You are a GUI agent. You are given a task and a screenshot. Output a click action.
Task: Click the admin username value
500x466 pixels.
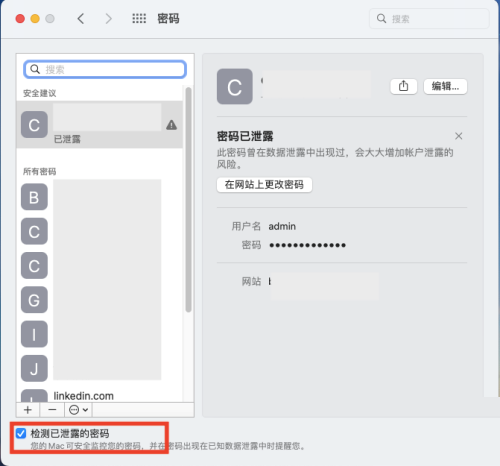[282, 226]
